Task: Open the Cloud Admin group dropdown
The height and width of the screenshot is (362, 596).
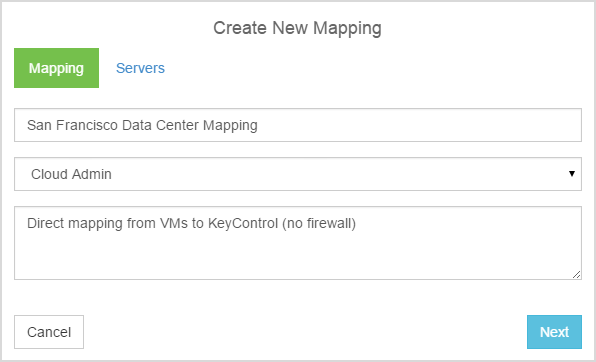Action: 298,174
